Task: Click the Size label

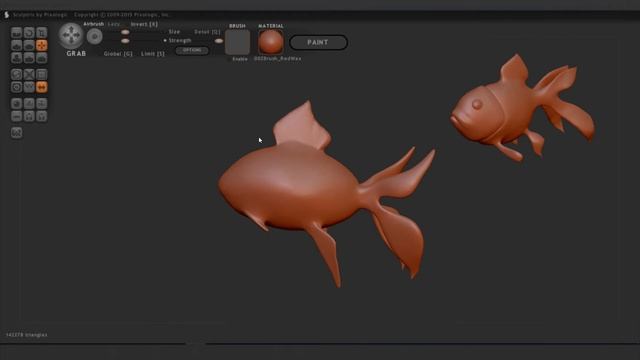Action: click(174, 31)
